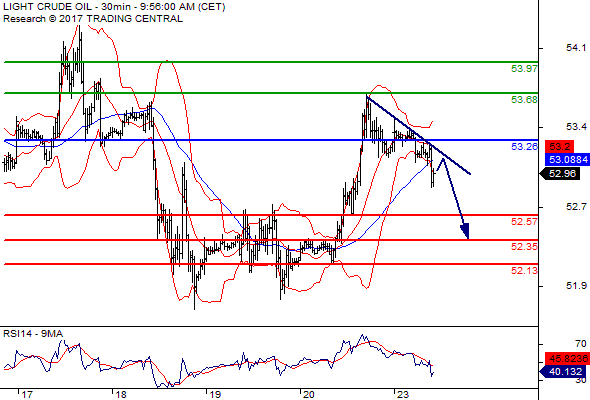Screen dimensions: 590x400
Task: Click the red price tag 53.2
Action: click(x=559, y=146)
